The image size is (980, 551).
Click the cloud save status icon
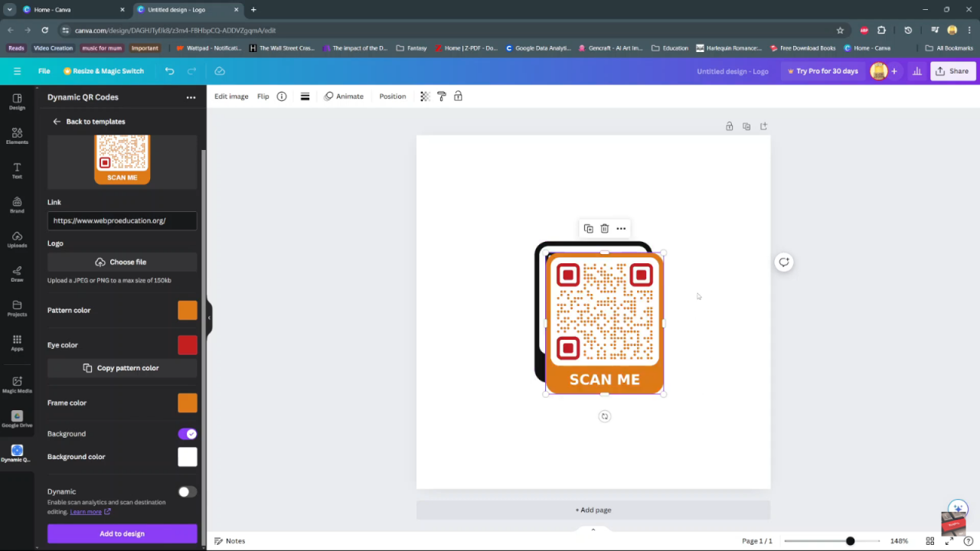[x=220, y=71]
